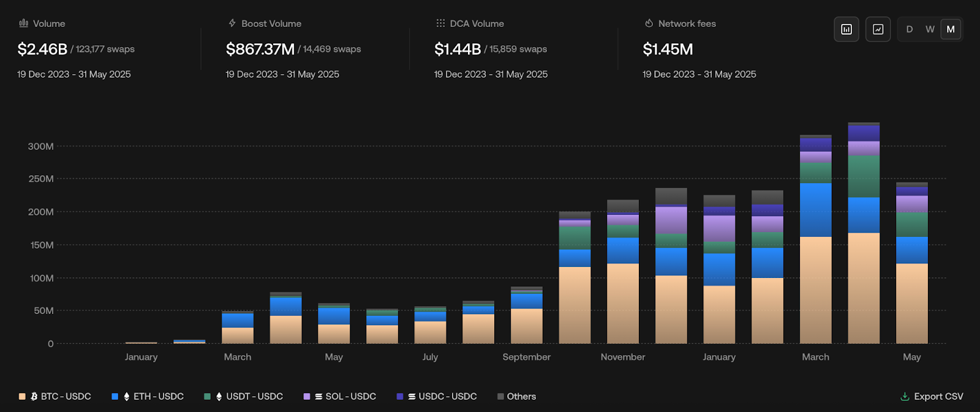
Task: Select the weekly W interval
Action: coord(930,29)
